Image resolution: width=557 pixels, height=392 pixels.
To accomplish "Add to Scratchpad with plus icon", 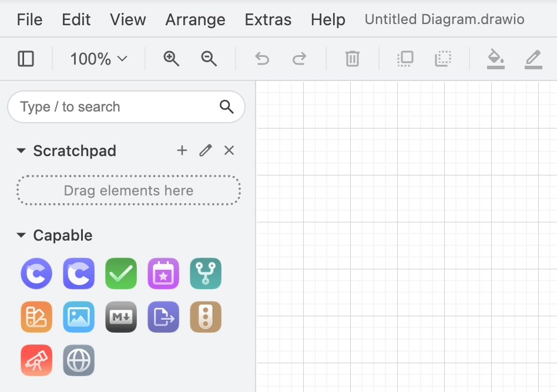I will click(182, 150).
